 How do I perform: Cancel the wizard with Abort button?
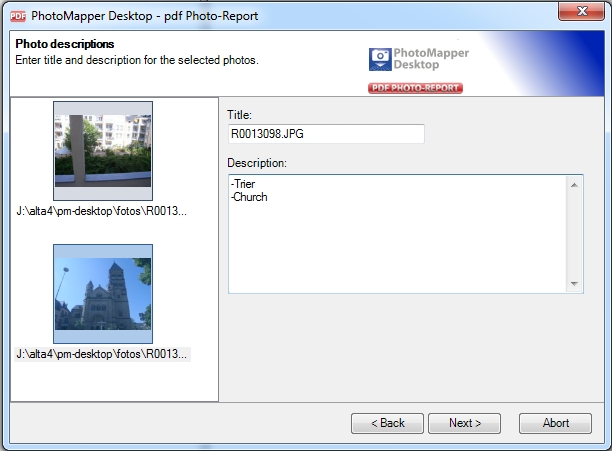point(555,423)
